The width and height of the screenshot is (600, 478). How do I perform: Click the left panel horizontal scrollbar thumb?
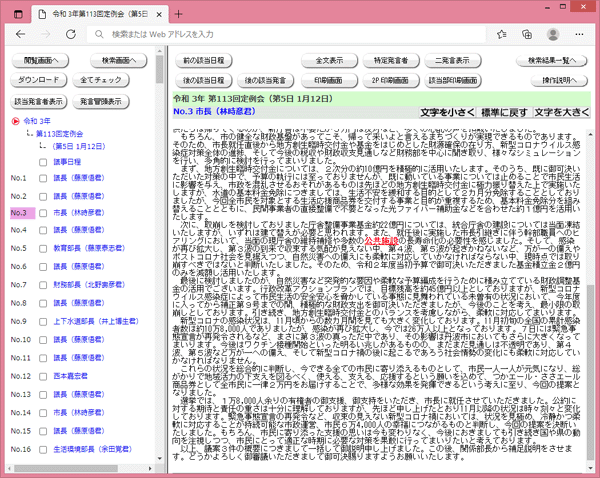(x=66, y=468)
